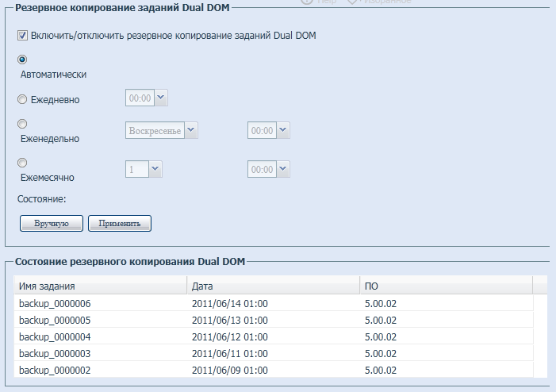Select the backup_0000004 row
The image size is (556, 392).
click(274, 336)
